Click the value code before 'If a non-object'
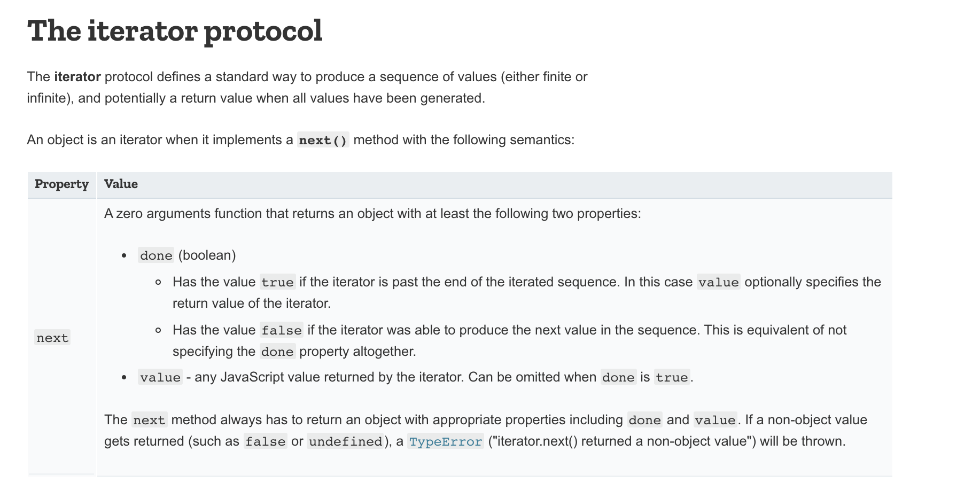Viewport: 980px width, 498px height. coord(715,420)
